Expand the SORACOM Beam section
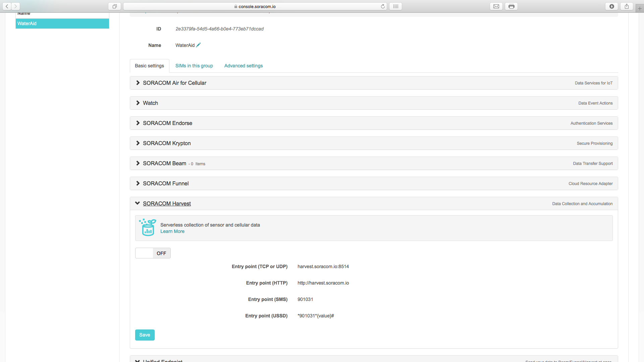Image resolution: width=644 pixels, height=362 pixels. (x=164, y=163)
